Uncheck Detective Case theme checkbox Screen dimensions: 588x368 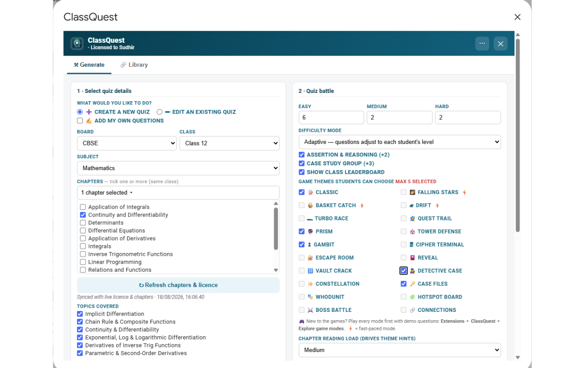click(x=404, y=271)
